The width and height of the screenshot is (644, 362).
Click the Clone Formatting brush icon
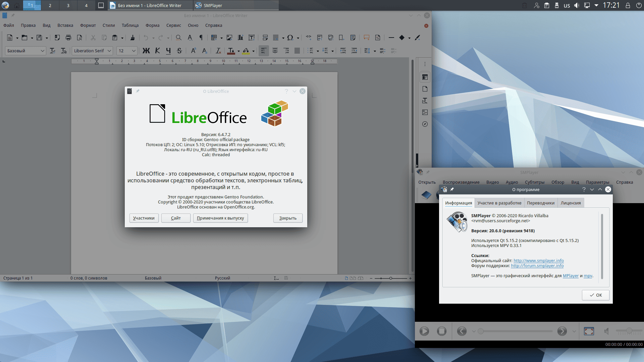tap(132, 38)
